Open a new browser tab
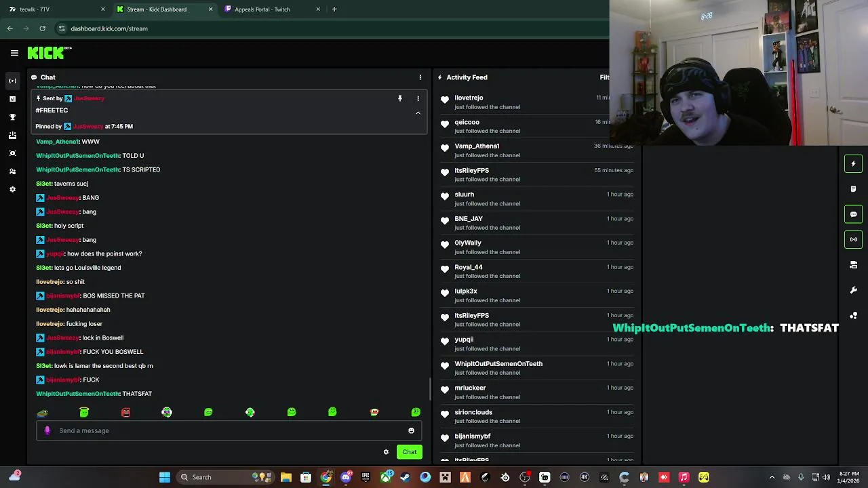 (x=334, y=9)
